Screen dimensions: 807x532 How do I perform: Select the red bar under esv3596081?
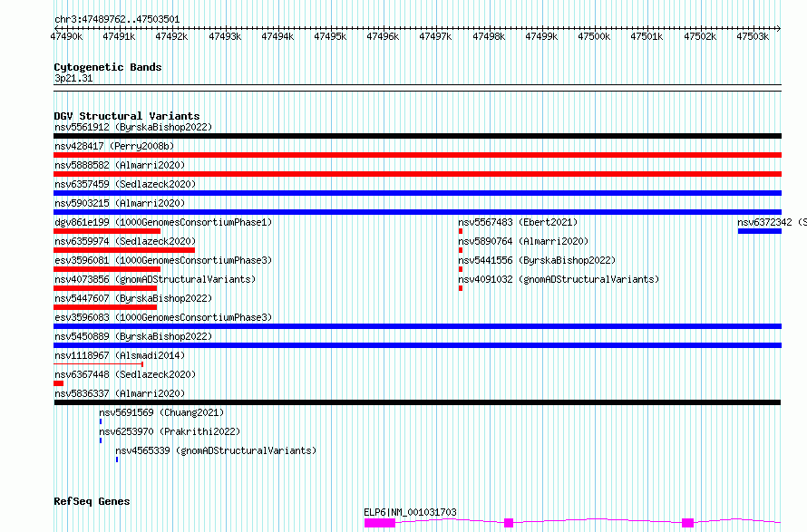[x=107, y=269]
